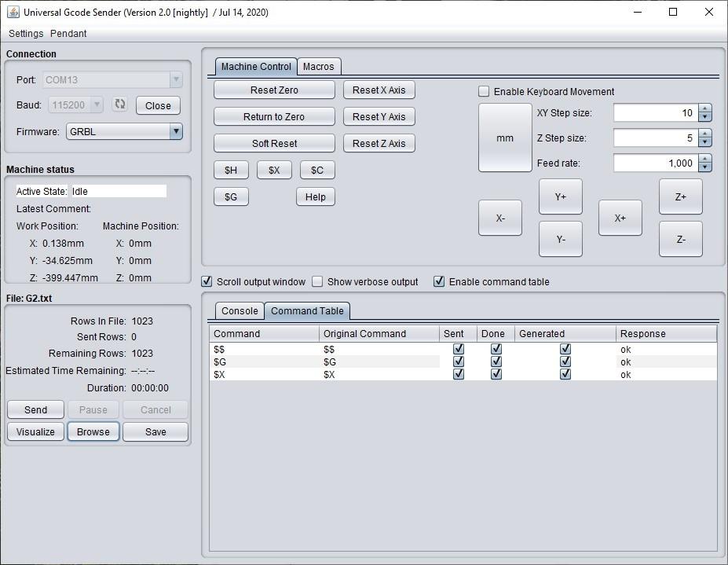Viewport: 728px width, 565px height.
Task: Click the $G parser state button
Action: coord(231,197)
